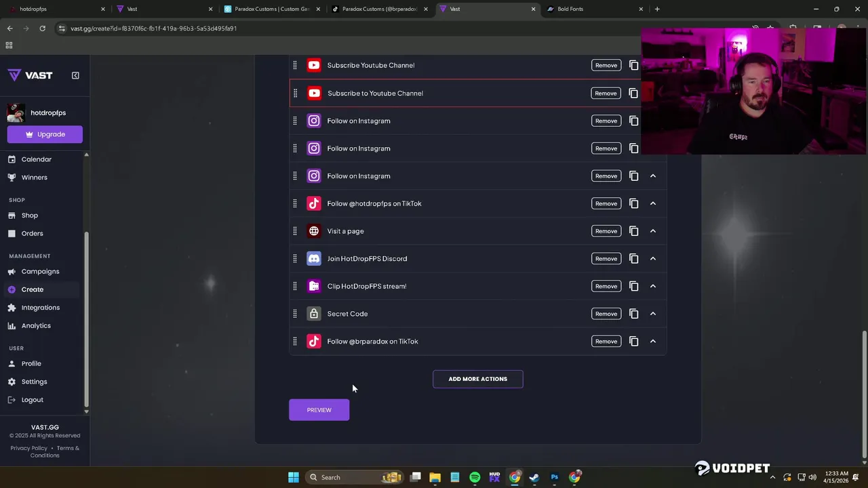This screenshot has height=488, width=868.
Task: Switch to the hotdropfps browser tab
Action: [58, 9]
